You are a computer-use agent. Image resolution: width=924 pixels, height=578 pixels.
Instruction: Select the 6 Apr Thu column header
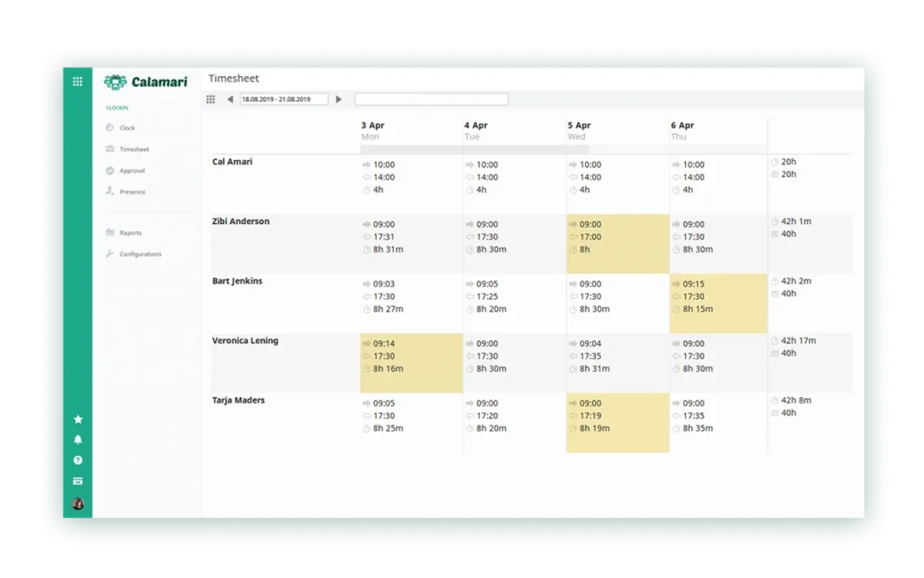(682, 131)
